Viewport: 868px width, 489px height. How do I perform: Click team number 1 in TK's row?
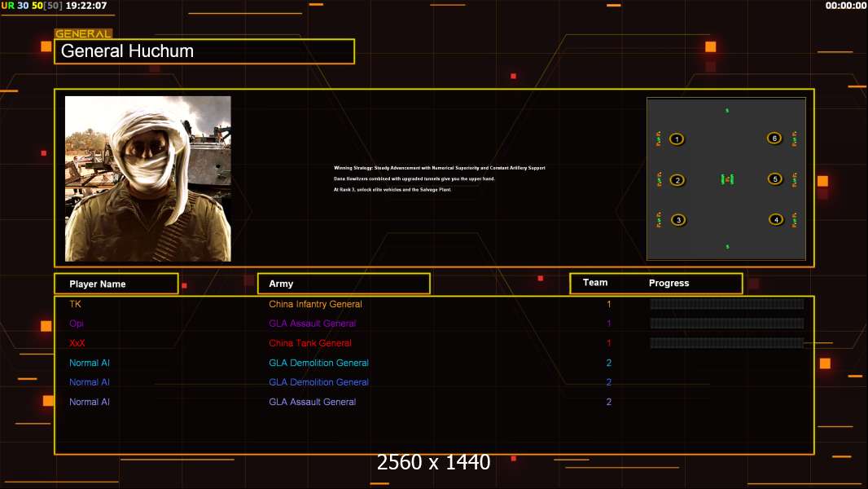(x=609, y=304)
